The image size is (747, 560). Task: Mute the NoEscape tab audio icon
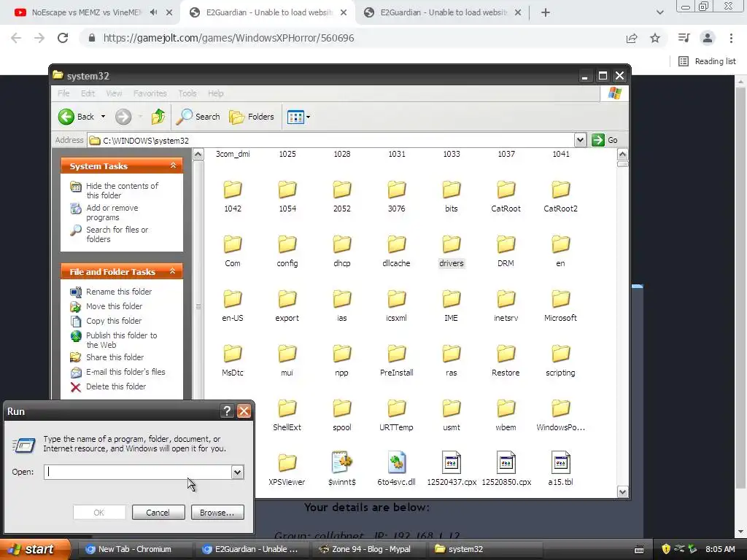tap(153, 12)
